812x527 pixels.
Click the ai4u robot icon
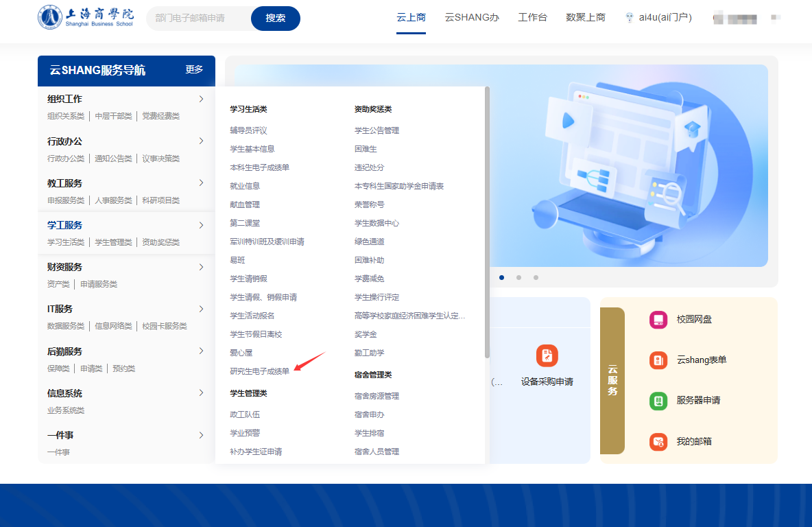(630, 17)
